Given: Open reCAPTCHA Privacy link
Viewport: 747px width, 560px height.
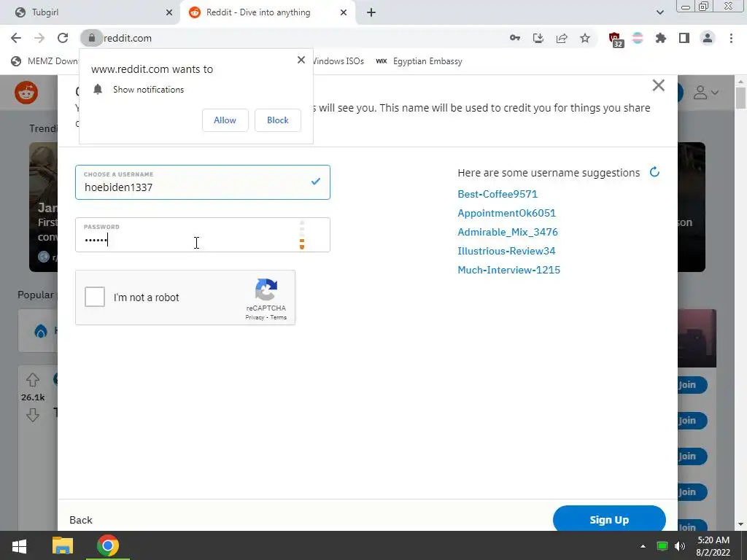Looking at the screenshot, I should click(255, 317).
